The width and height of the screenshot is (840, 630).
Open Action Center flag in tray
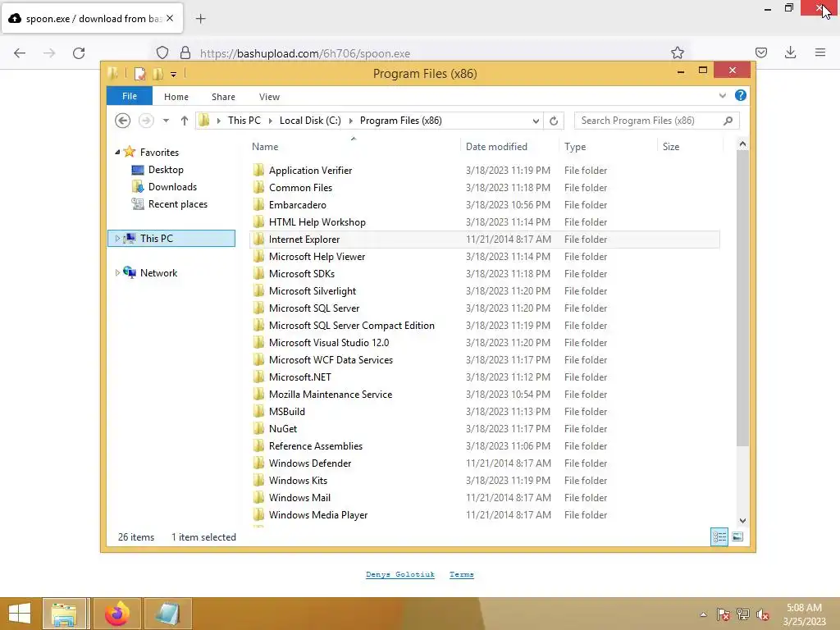[x=724, y=614]
